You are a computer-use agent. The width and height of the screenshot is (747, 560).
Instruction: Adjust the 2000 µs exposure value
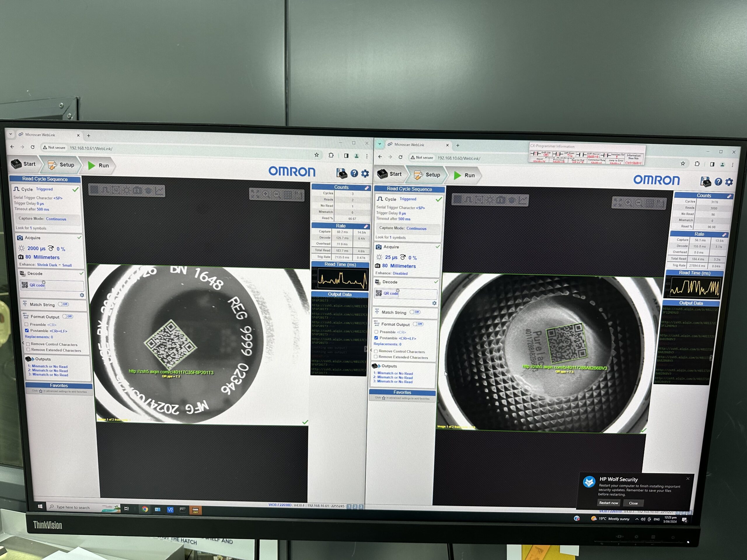[36, 249]
